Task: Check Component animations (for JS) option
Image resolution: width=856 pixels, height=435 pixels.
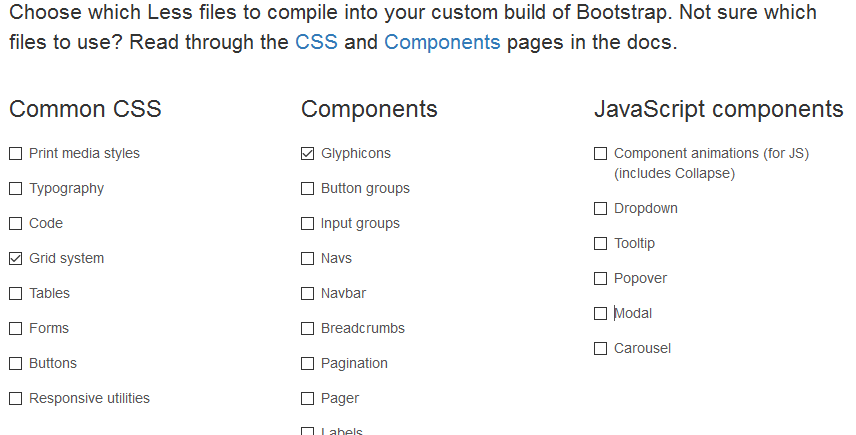Action: [x=601, y=154]
